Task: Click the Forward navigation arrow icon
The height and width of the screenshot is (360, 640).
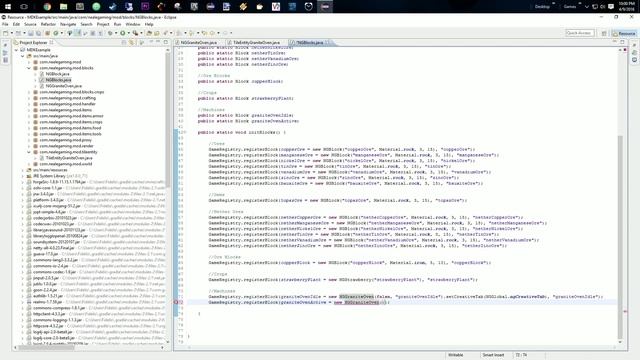Action: (x=224, y=33)
